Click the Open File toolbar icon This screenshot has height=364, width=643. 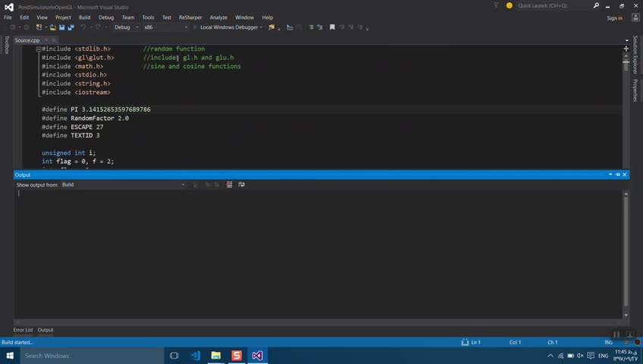point(53,27)
